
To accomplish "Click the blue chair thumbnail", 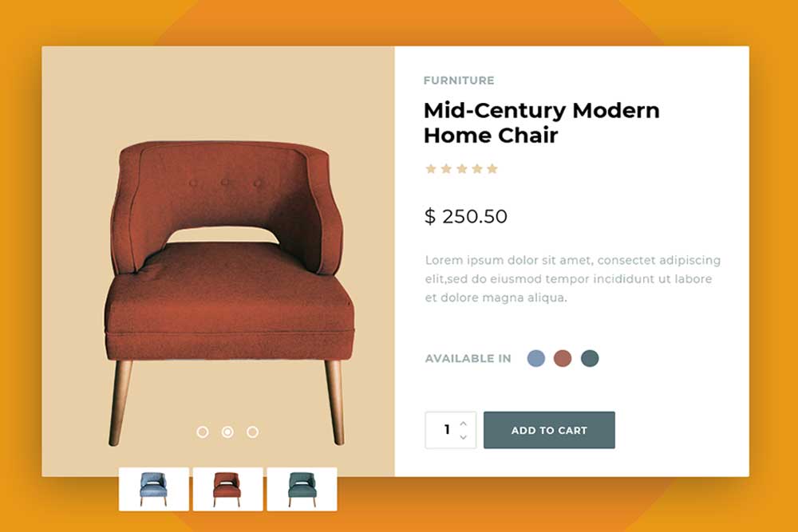I will (x=154, y=485).
